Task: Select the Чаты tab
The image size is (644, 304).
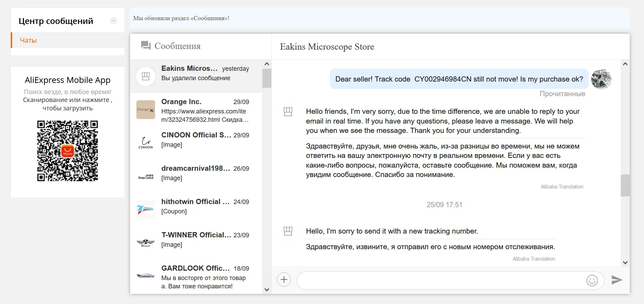Action: point(28,40)
